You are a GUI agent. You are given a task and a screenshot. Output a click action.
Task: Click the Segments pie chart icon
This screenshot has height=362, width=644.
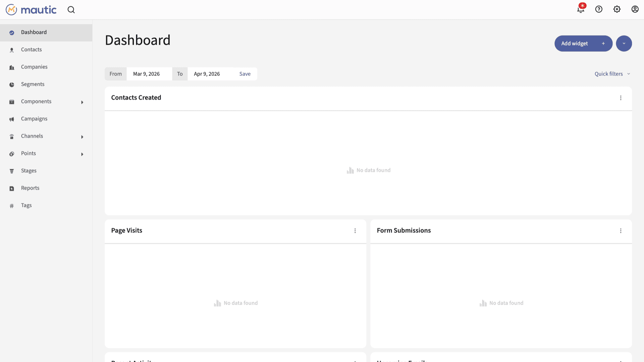click(x=12, y=85)
